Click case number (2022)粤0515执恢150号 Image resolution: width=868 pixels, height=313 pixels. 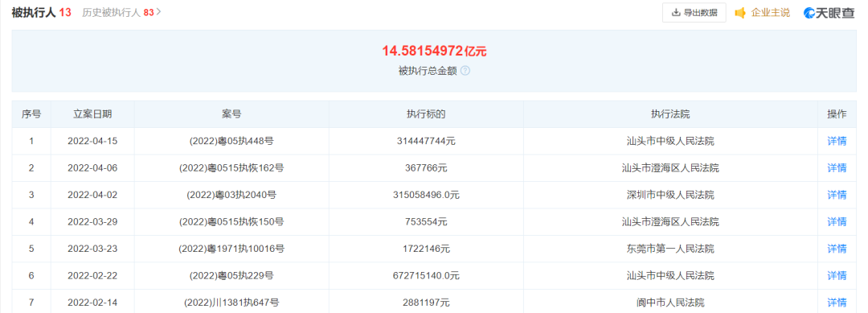tap(231, 221)
